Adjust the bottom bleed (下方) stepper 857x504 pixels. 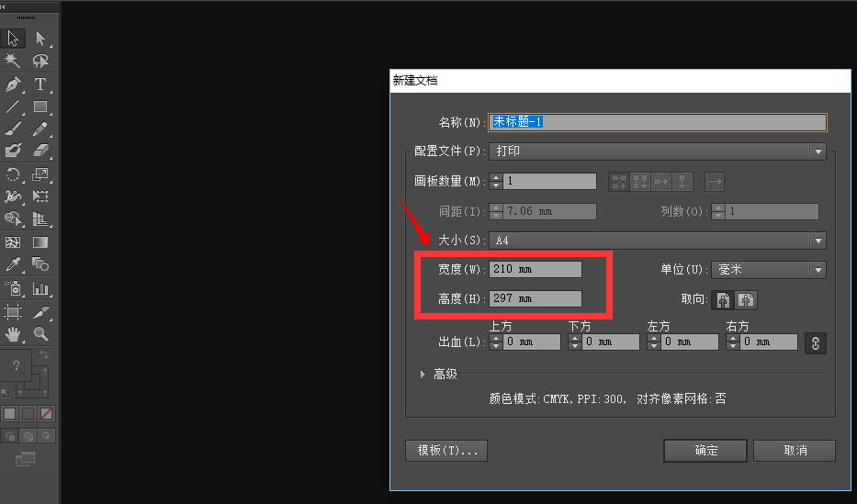pos(575,342)
